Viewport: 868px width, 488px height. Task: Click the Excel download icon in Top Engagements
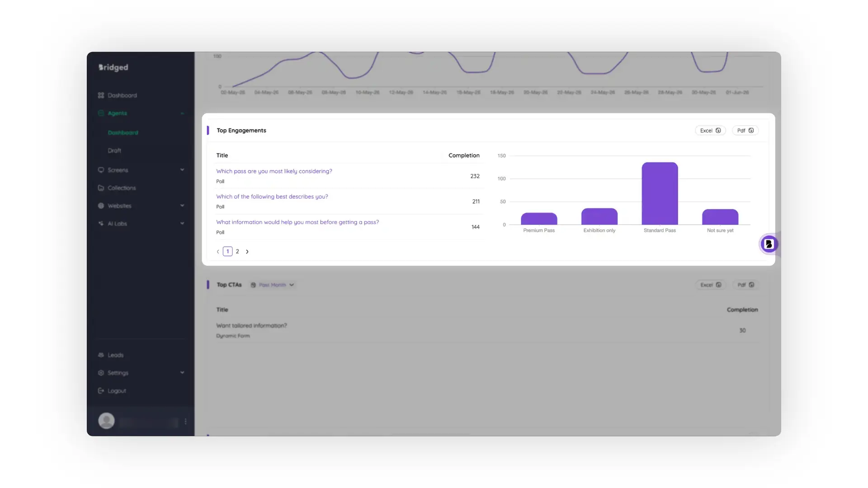[718, 131]
